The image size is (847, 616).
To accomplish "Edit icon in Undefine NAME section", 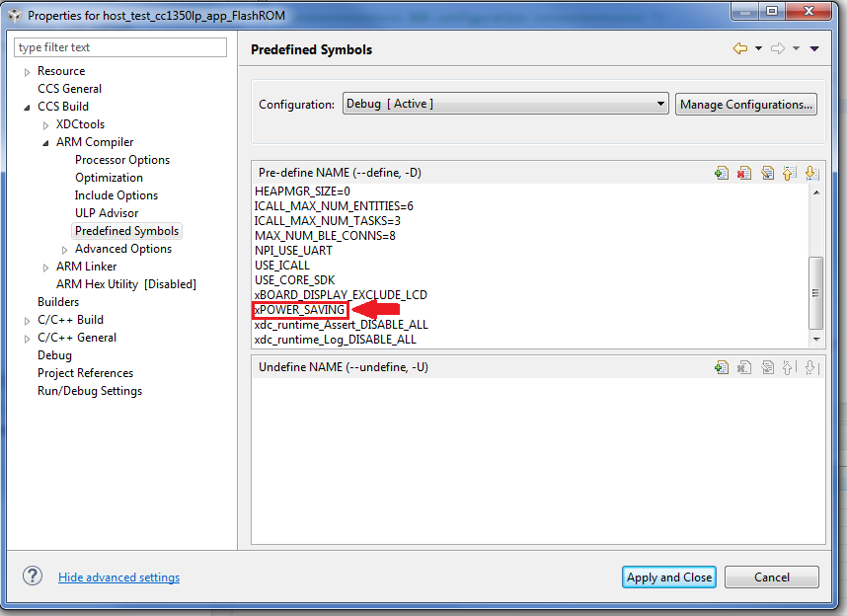I will click(x=767, y=367).
